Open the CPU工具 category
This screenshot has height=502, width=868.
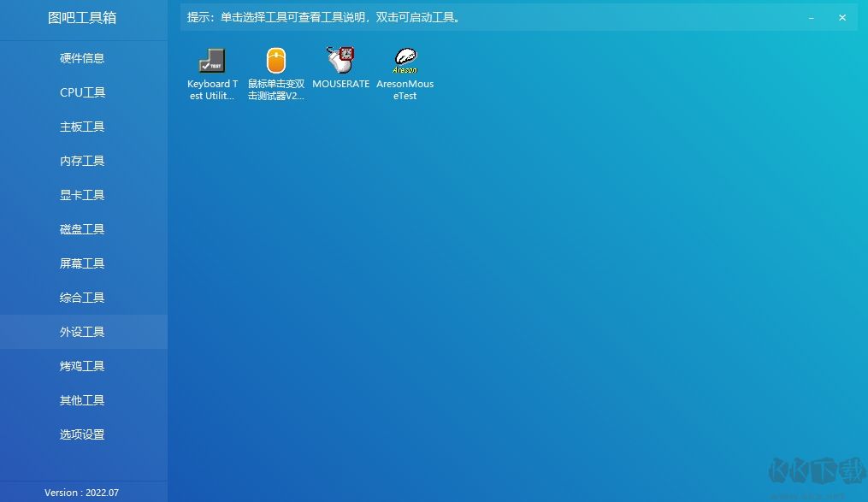(82, 92)
